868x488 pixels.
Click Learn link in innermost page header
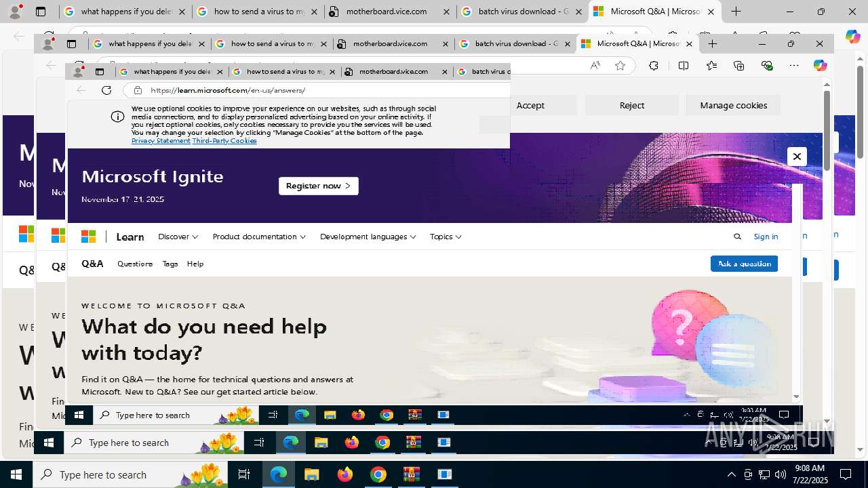click(x=130, y=237)
